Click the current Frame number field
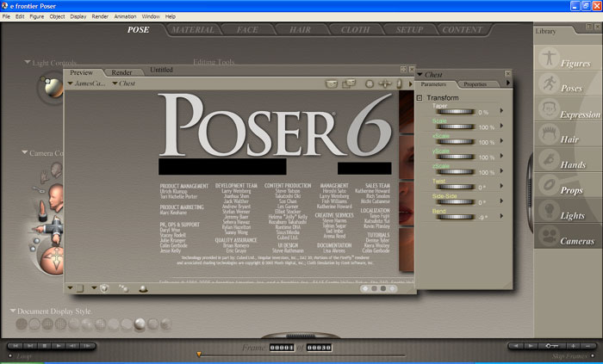Screen dimensions: 603x364 [x=282, y=348]
